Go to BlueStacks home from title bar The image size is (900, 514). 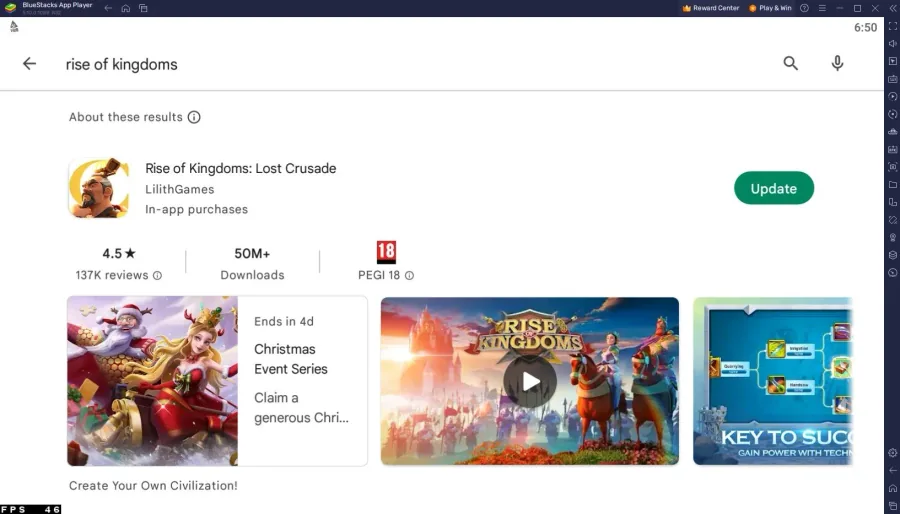pos(126,8)
